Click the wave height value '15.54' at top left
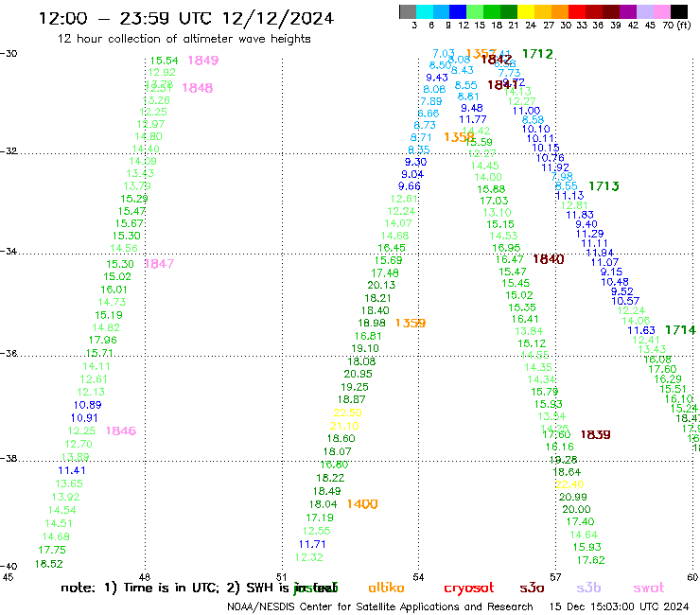The height and width of the screenshot is (615, 700). coord(164,61)
